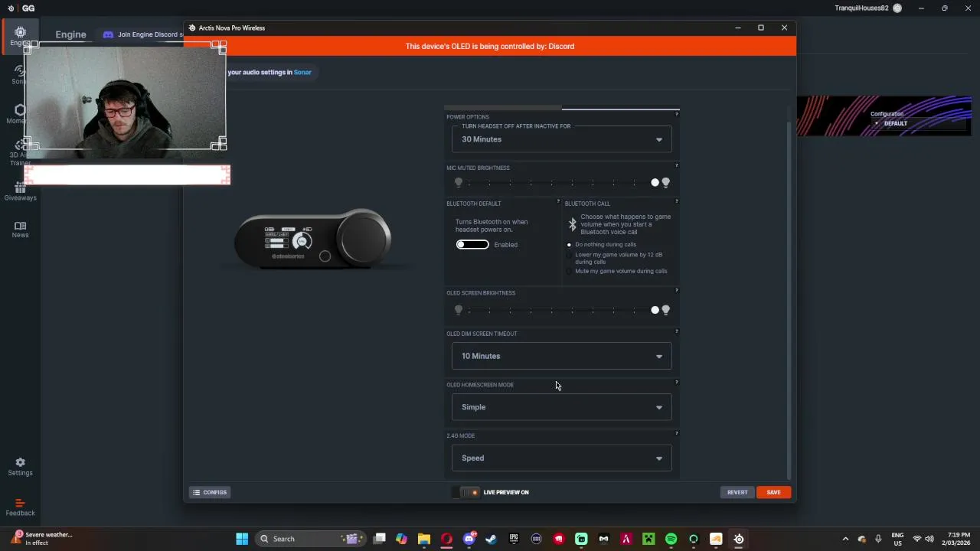The width and height of the screenshot is (980, 551).
Task: Click help icon for OLED Homescreen Mode
Action: tap(676, 382)
